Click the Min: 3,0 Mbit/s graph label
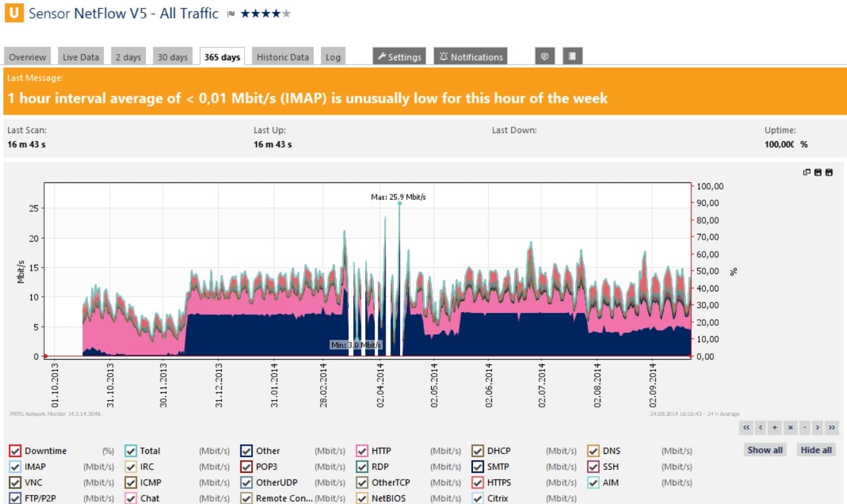The width and height of the screenshot is (847, 504). pyautogui.click(x=356, y=345)
